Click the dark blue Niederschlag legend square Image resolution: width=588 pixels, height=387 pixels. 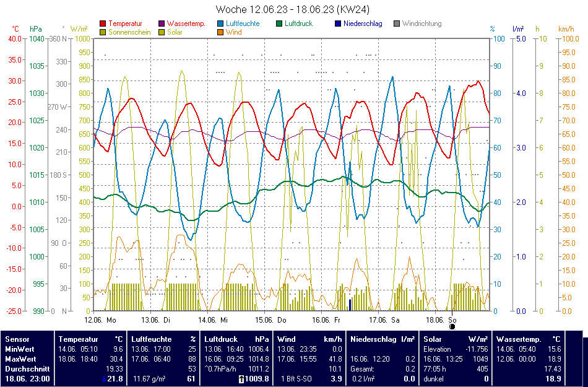point(338,24)
